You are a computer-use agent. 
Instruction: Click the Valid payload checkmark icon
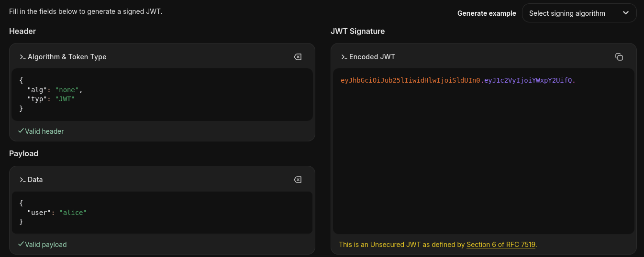pos(21,244)
